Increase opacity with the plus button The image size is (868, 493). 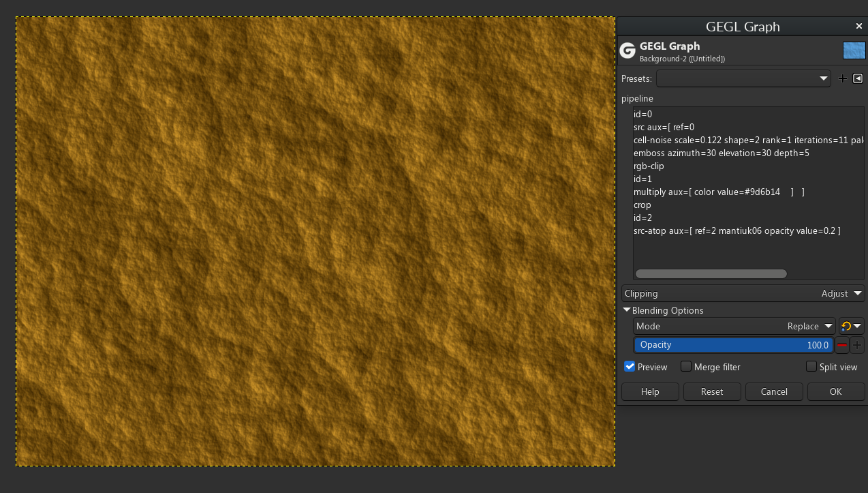[x=857, y=345]
